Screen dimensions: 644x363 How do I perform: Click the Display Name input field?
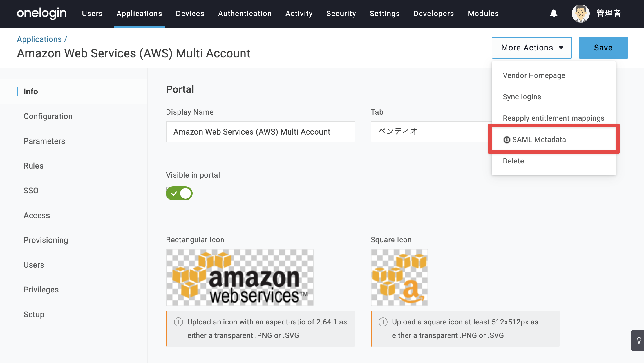(260, 132)
